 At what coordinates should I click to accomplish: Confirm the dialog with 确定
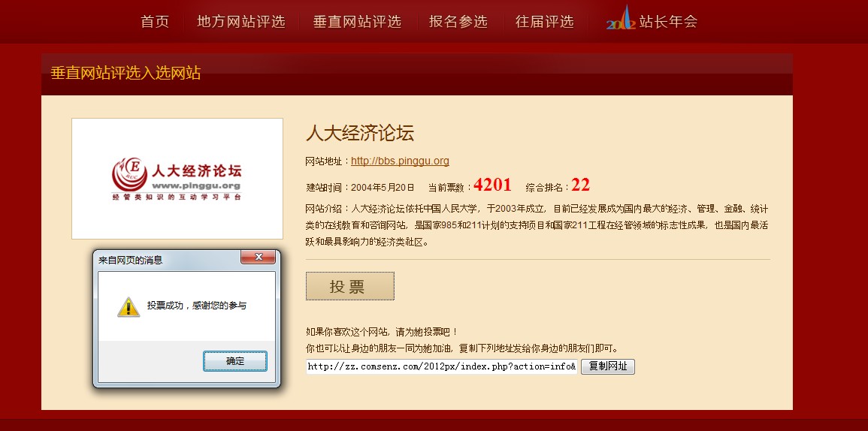[234, 360]
